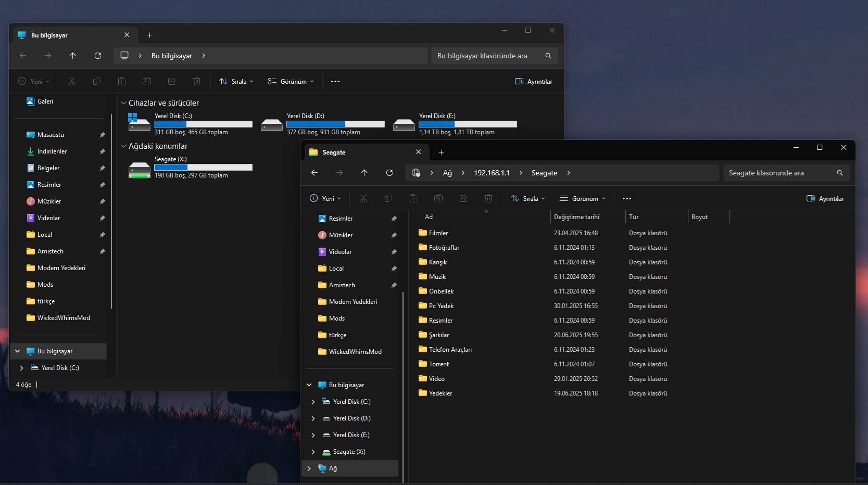868x485 pixels.
Task: Click Cut icon in Bu bilgisayar window
Action: point(72,81)
